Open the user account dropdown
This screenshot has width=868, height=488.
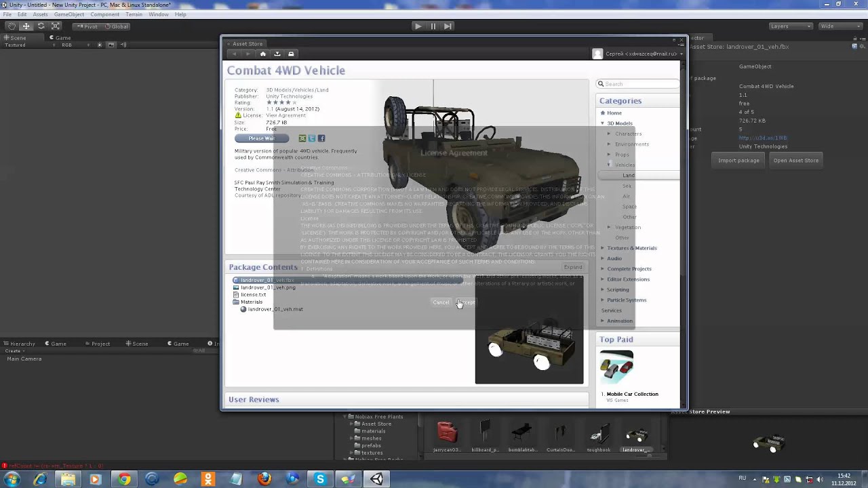pos(637,54)
